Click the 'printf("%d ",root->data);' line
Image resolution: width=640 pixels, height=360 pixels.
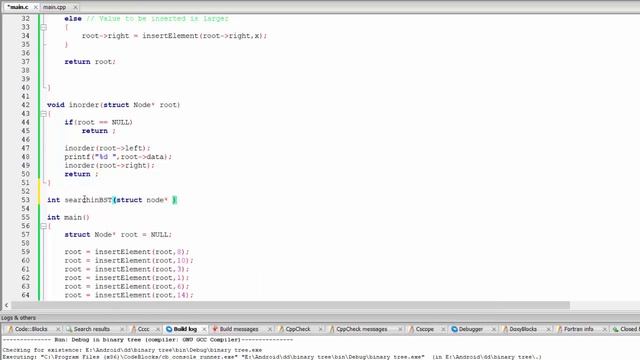[x=118, y=157]
